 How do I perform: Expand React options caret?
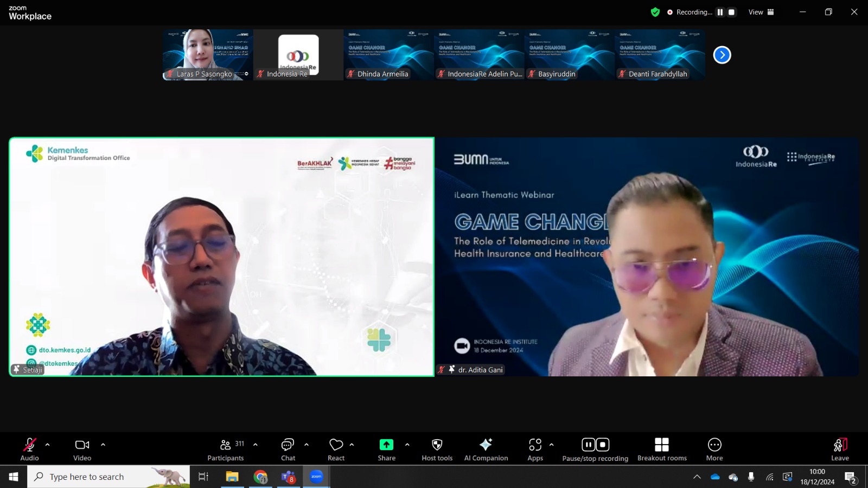352,445
